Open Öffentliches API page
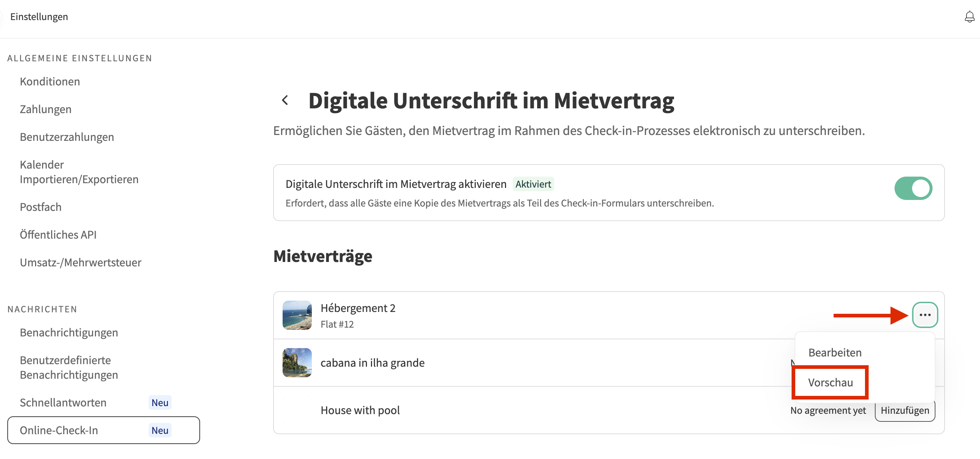Screen dimensions: 980x459 tap(58, 235)
